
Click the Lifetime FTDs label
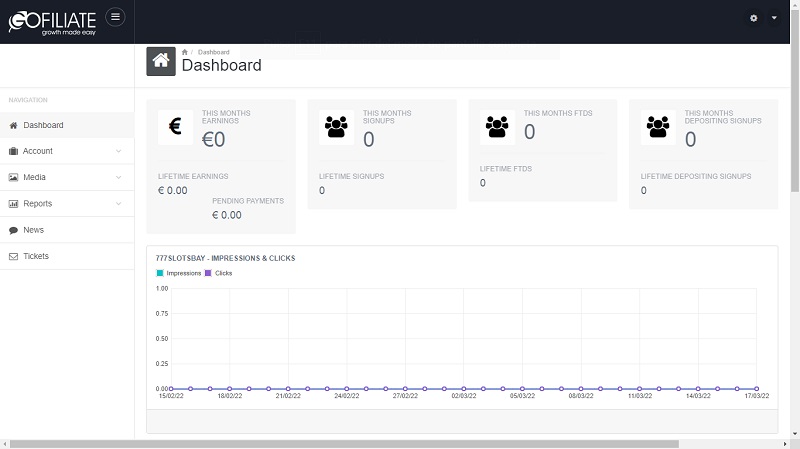[x=506, y=168]
